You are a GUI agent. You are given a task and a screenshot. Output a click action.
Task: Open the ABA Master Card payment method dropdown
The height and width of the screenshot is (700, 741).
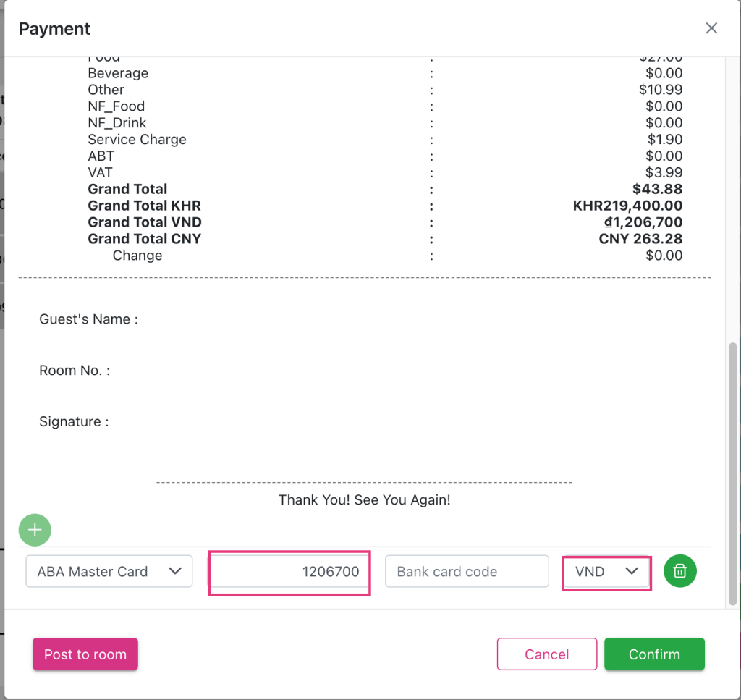(x=109, y=571)
